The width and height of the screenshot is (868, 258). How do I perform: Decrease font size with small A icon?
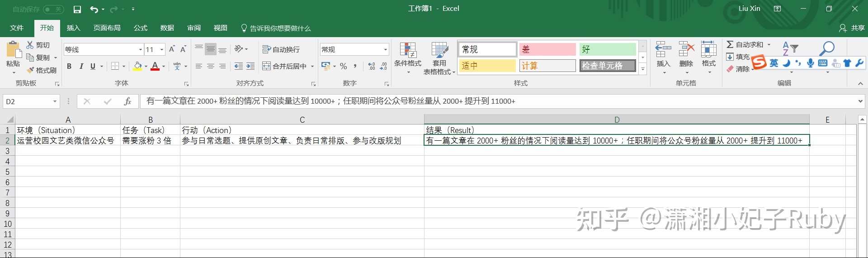pyautogui.click(x=183, y=49)
